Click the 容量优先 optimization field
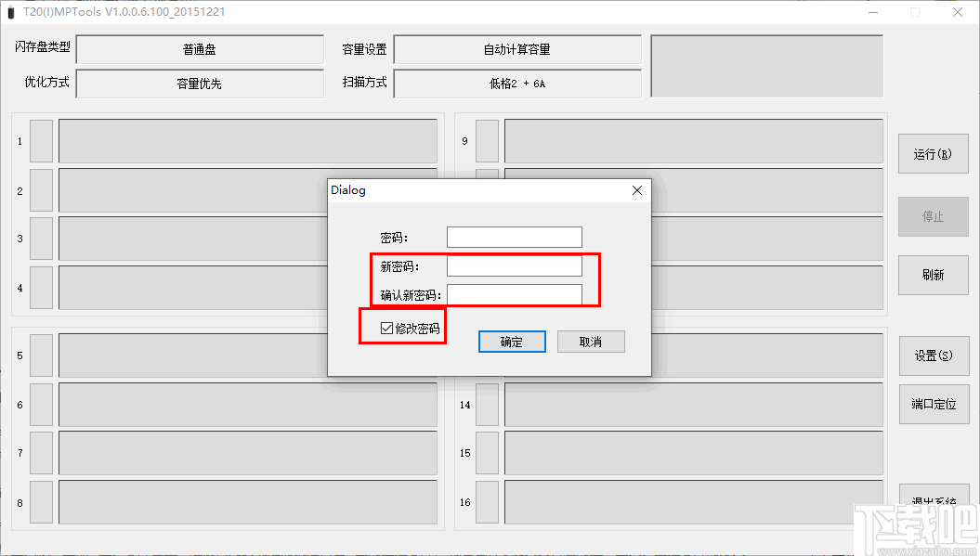The width and height of the screenshot is (980, 556). pos(200,84)
